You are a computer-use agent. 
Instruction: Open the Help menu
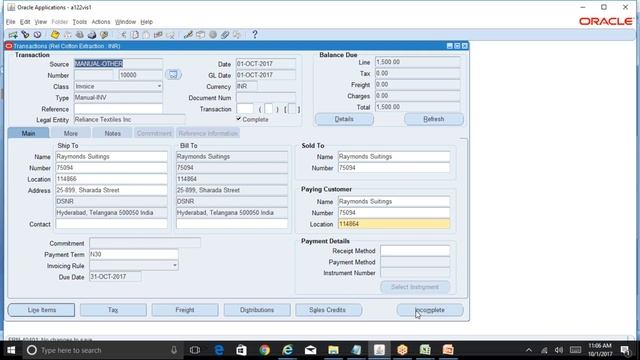click(147, 22)
